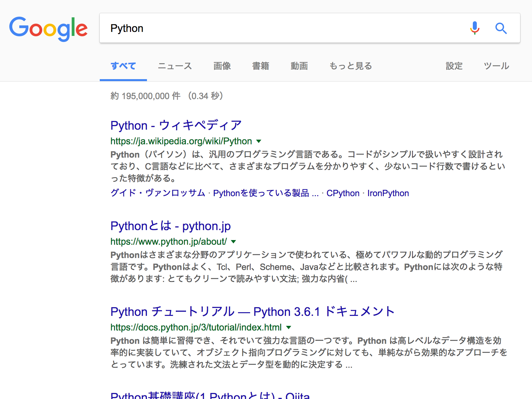This screenshot has height=399, width=532.
Task: Open the グイド・ヴァンロッサム sitelink
Action: click(x=158, y=193)
